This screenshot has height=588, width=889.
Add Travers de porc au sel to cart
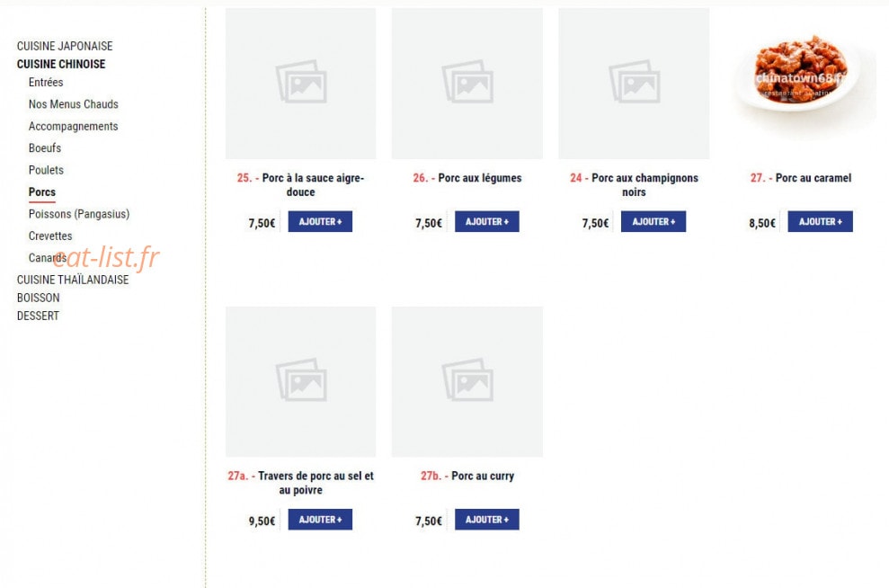320,520
